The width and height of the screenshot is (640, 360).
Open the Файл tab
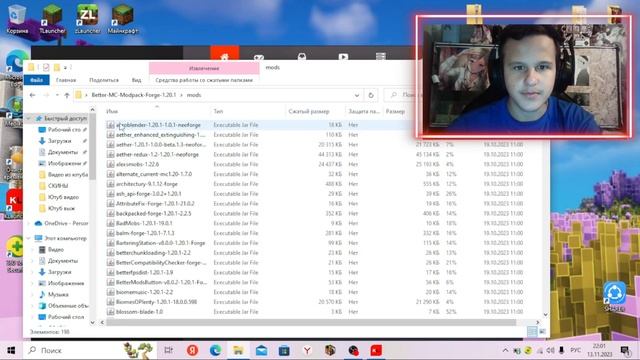click(36, 80)
